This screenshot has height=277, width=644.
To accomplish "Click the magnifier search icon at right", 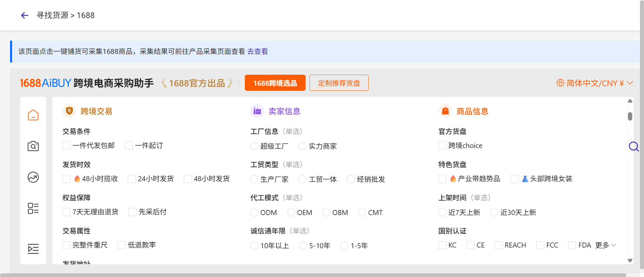I will (633, 146).
